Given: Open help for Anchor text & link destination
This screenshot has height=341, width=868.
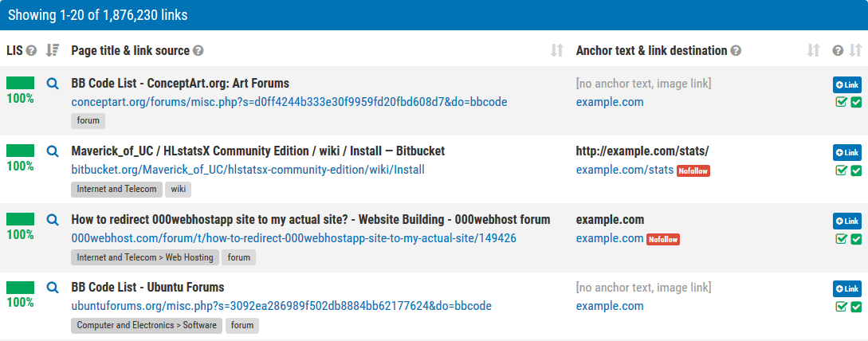Looking at the screenshot, I should [x=736, y=51].
